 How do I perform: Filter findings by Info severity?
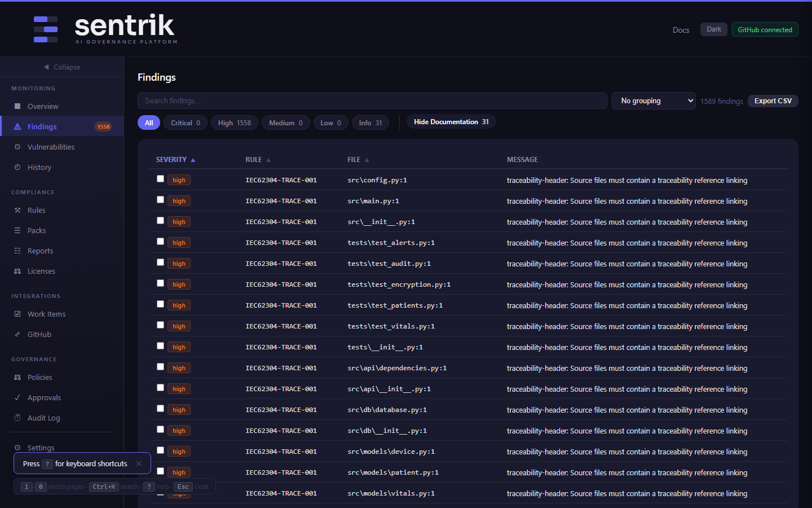tap(370, 122)
